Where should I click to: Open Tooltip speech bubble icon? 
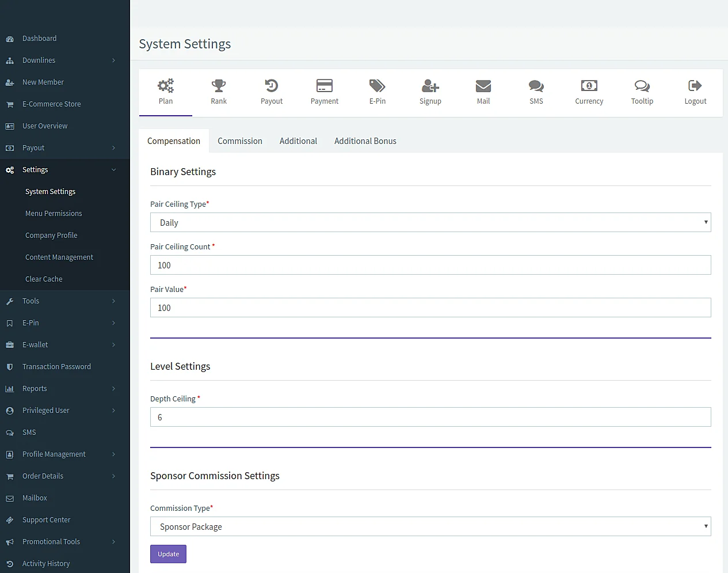click(x=642, y=86)
